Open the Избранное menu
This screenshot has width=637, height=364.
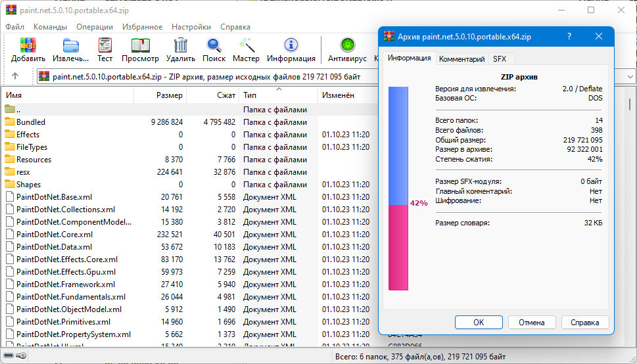(142, 27)
